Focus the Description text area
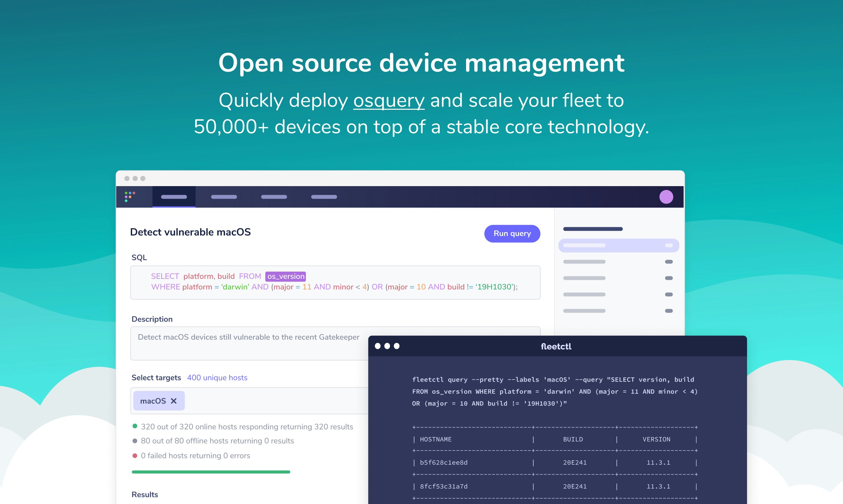Screen dimensions: 843x504 coord(248,343)
